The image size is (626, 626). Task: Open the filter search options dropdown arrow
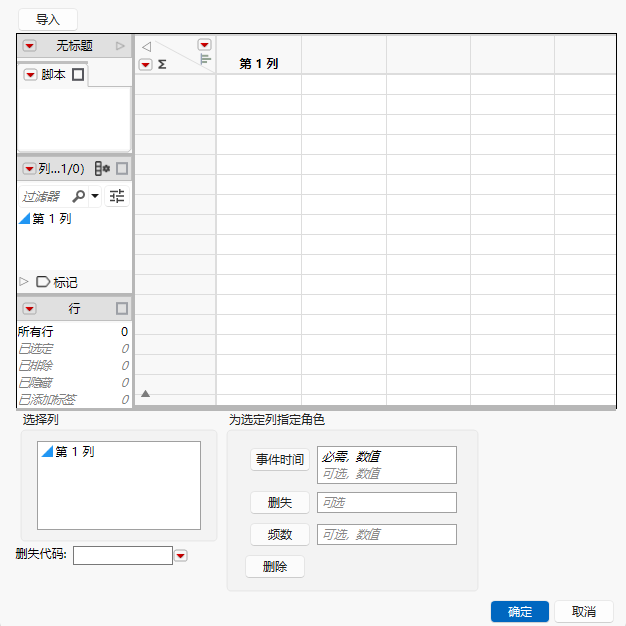[95, 196]
